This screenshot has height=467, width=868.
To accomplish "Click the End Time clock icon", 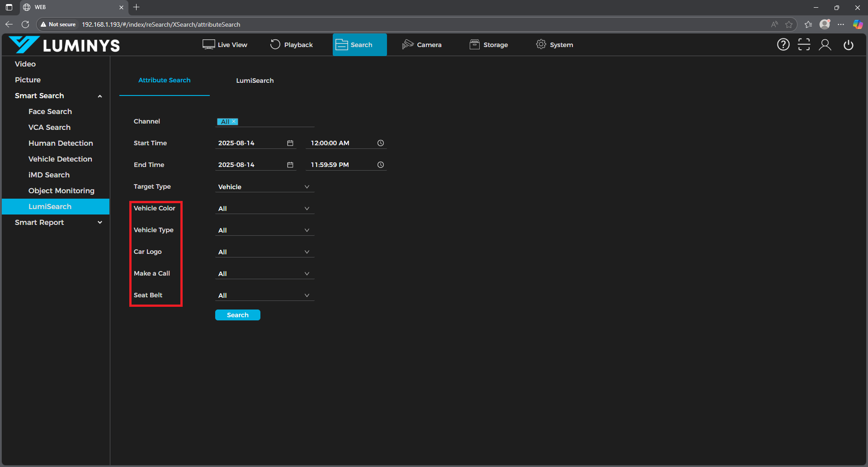I will click(381, 165).
